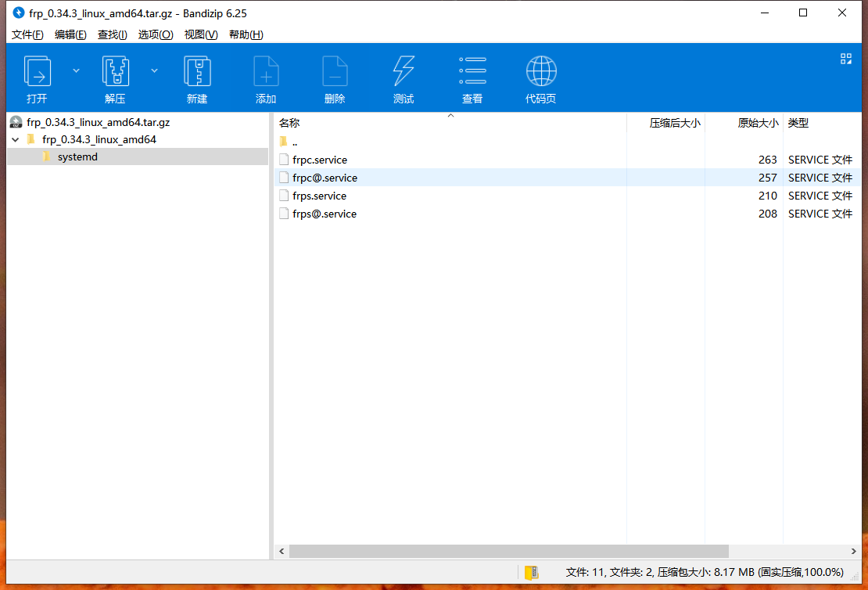Open the 文件(F) menu
The image size is (868, 590).
[27, 34]
